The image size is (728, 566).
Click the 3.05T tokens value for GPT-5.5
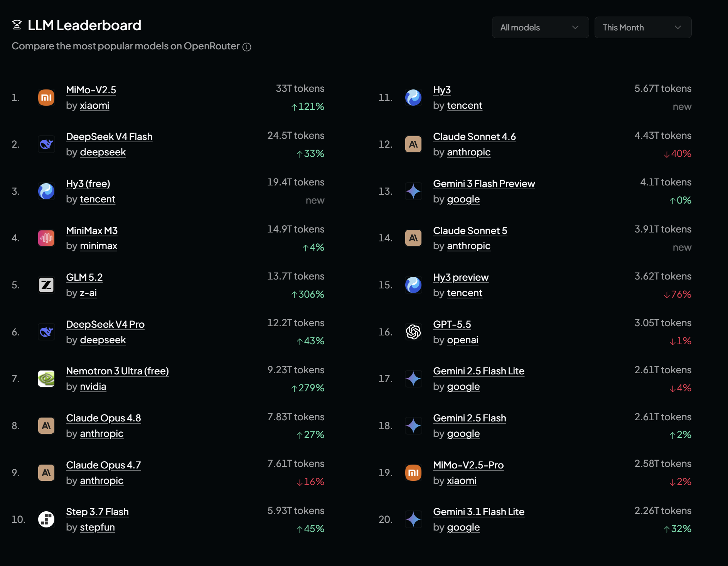click(x=663, y=323)
